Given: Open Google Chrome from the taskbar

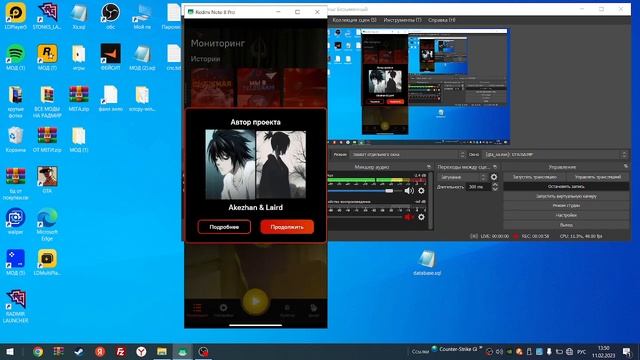Looking at the screenshot, I should click(x=38, y=351).
